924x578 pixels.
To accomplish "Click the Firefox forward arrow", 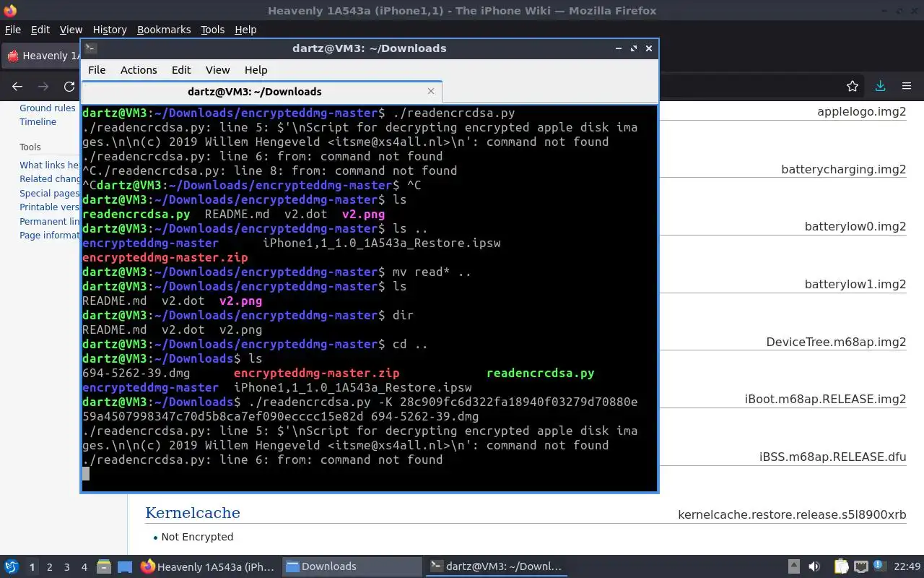I will (43, 87).
